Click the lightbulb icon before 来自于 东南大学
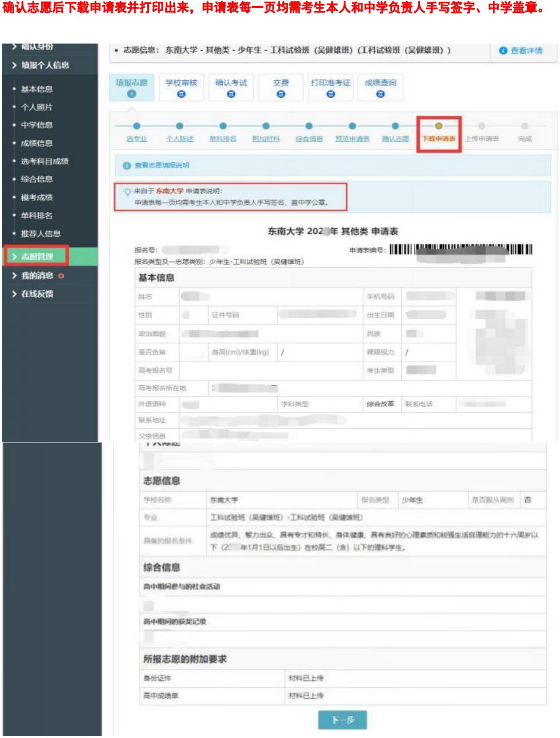 pos(128,191)
